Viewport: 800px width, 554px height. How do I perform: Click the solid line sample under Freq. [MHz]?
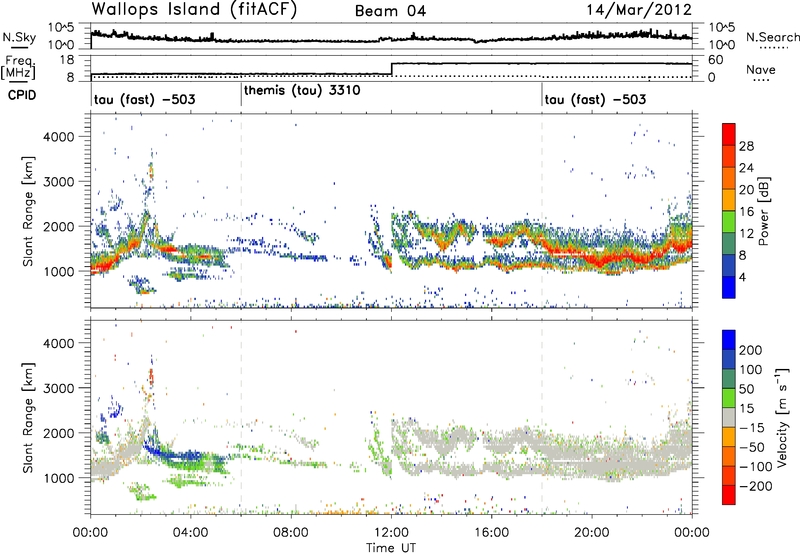pyautogui.click(x=19, y=82)
